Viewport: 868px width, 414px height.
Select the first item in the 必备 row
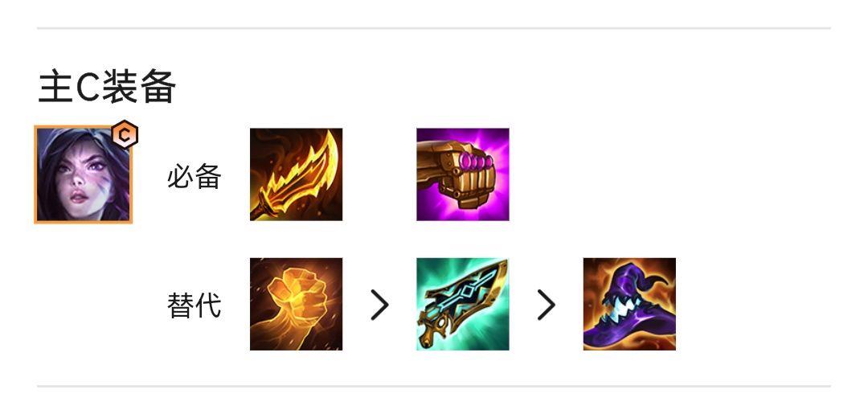click(296, 174)
